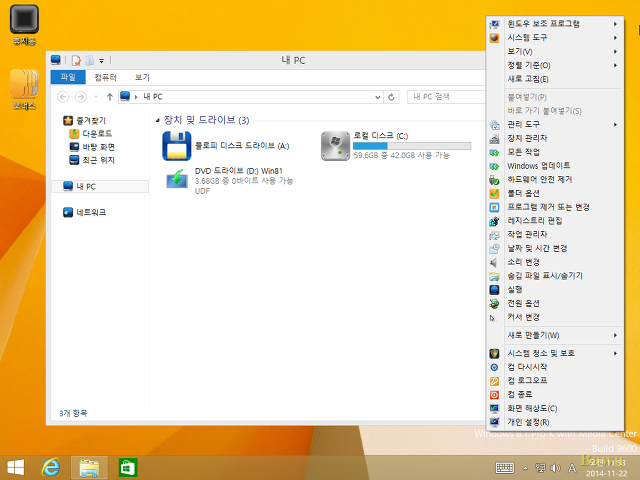Viewport: 640px width, 480px height.
Task: Open 화면 해상도(C) from context menu
Action: click(555, 408)
